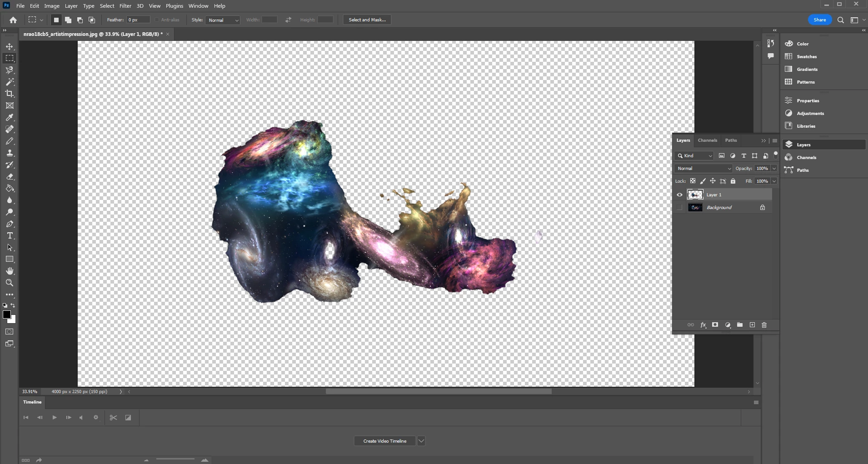Select the Hand tool
868x464 pixels.
(x=10, y=271)
